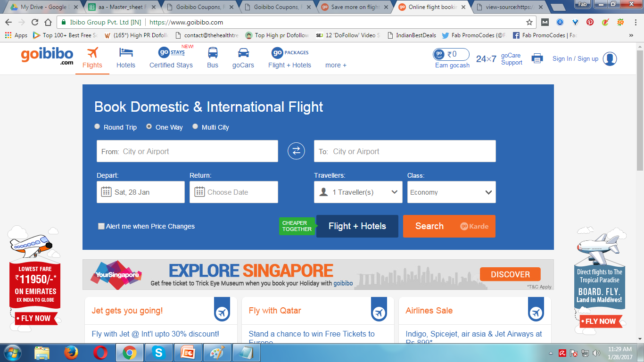Click browser back arrow
The width and height of the screenshot is (644, 362).
(8, 22)
